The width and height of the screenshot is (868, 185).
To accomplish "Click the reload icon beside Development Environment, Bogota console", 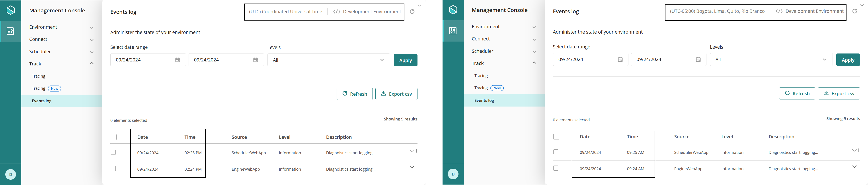I will pos(854,11).
